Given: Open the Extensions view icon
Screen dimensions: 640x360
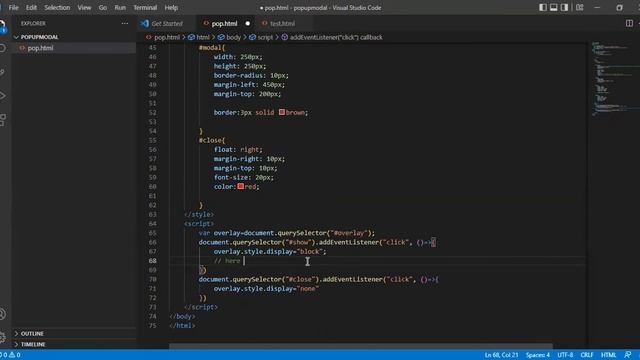Looking at the screenshot, I should click(x=2, y=120).
